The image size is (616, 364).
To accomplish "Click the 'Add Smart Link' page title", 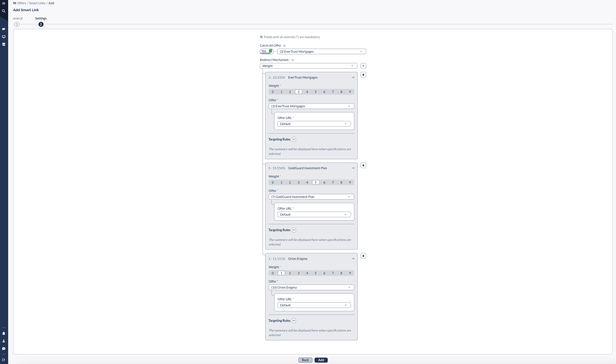I will tap(26, 10).
